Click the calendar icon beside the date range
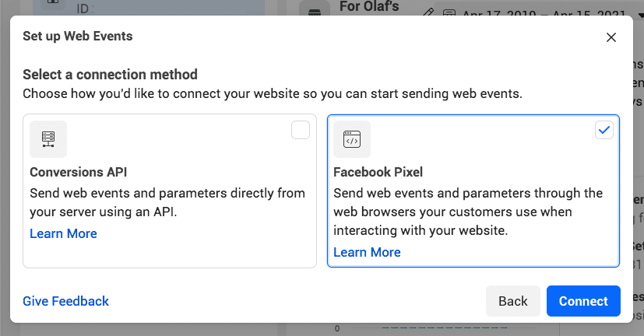This screenshot has height=336, width=644. coord(449,14)
